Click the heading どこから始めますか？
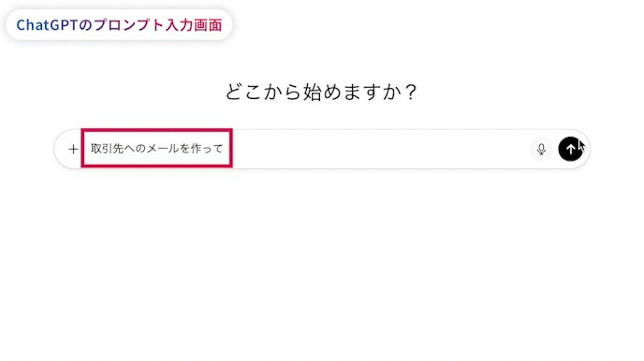The image size is (644, 361). coord(321,92)
